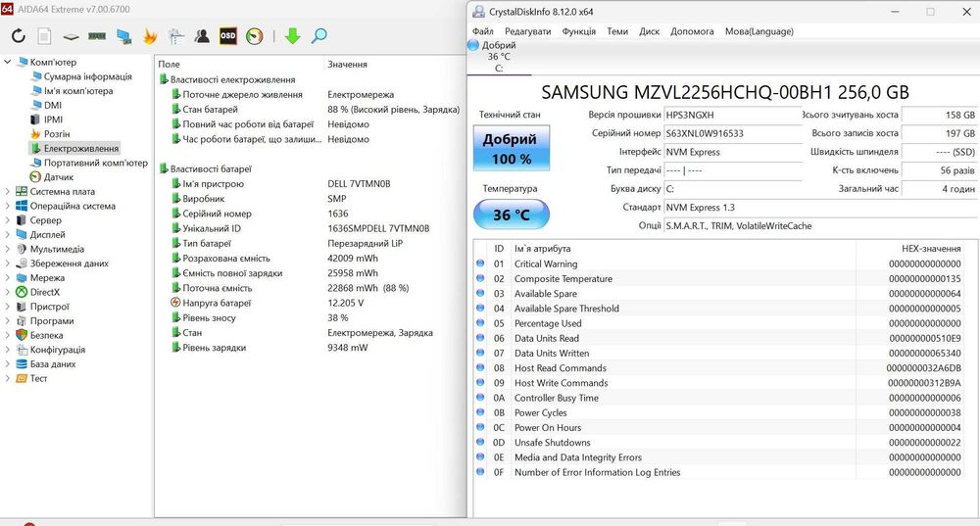Expand the Мультимедіа tree node
This screenshot has width=980, height=526.
click(x=8, y=249)
